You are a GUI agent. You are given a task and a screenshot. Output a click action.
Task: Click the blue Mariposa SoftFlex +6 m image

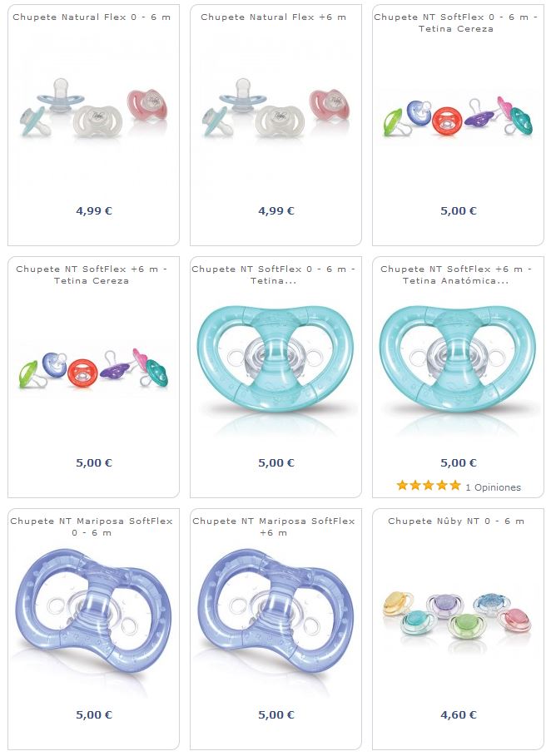coord(275,610)
